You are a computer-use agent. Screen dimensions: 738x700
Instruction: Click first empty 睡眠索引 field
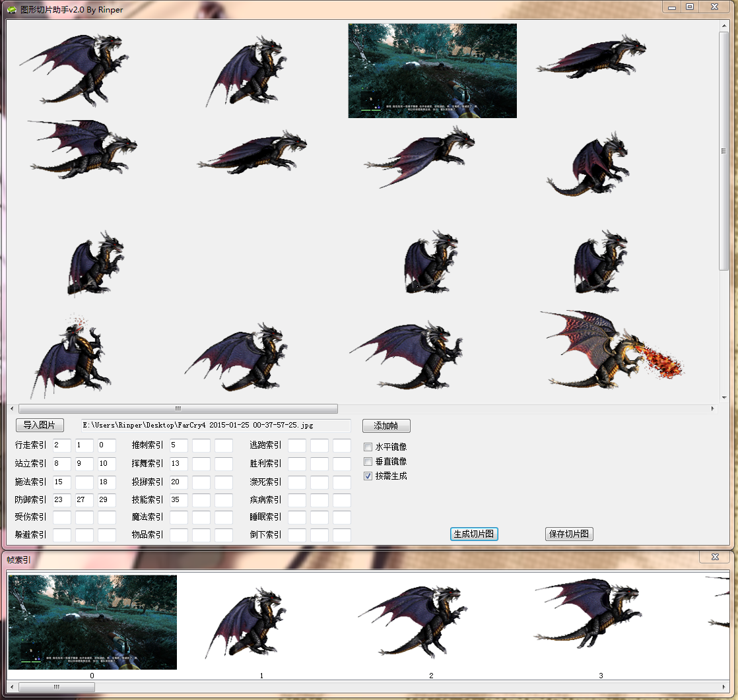[x=296, y=517]
